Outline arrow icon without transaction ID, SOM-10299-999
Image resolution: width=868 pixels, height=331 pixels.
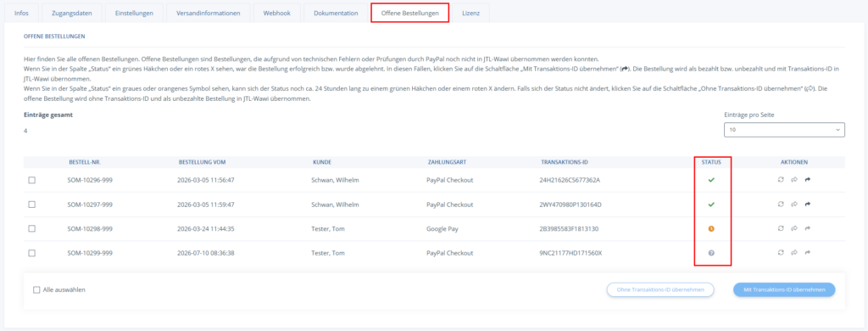click(793, 252)
